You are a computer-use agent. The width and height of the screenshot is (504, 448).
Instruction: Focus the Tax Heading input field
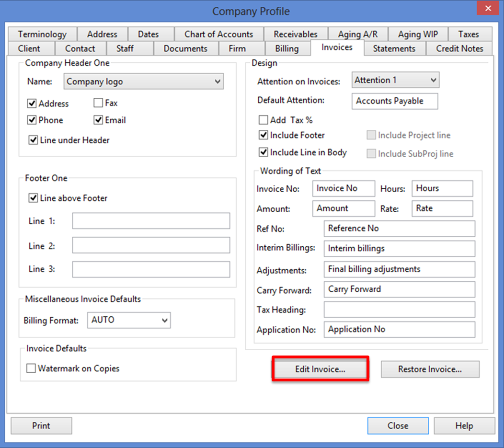tap(399, 310)
